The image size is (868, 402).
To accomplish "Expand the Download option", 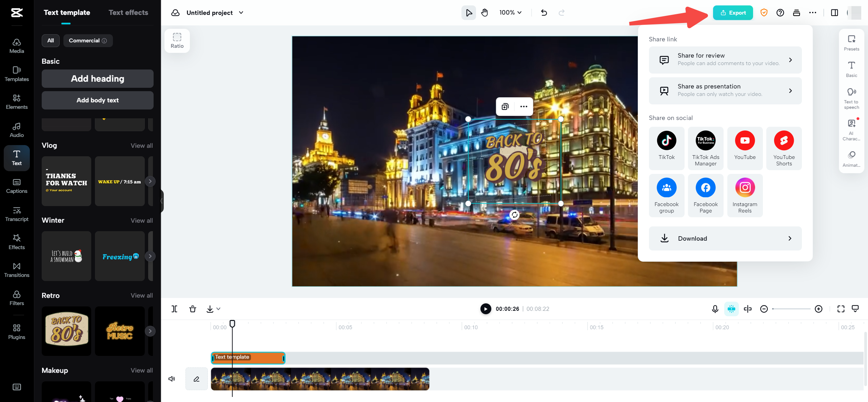I will pyautogui.click(x=725, y=239).
